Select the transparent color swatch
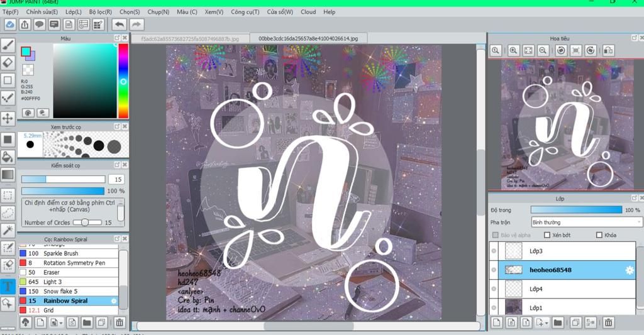Image resolution: width=644 pixels, height=335 pixels. pyautogui.click(x=28, y=69)
